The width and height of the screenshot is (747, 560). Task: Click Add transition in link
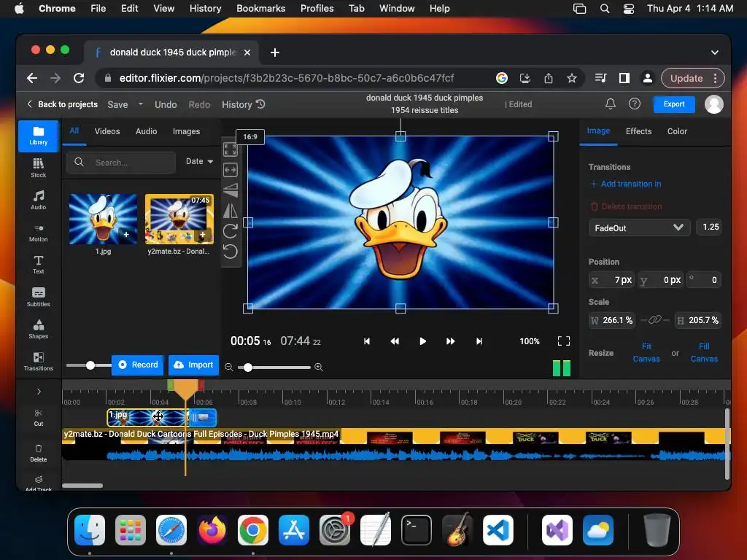tap(625, 184)
